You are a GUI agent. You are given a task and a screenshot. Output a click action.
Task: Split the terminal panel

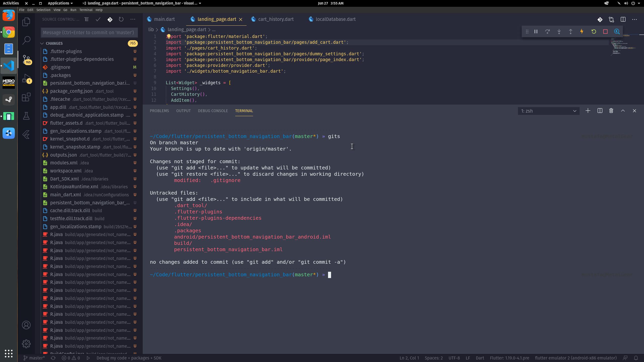coord(600,111)
